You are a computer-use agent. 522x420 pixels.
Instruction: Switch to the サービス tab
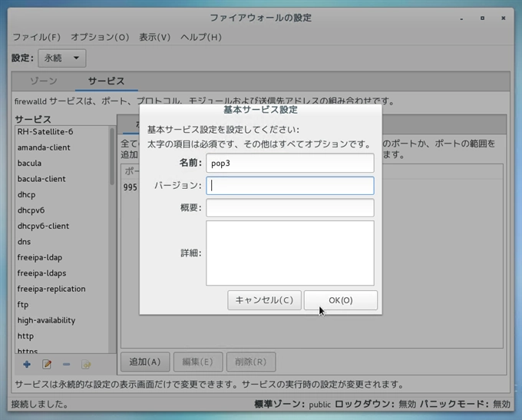[x=106, y=81]
